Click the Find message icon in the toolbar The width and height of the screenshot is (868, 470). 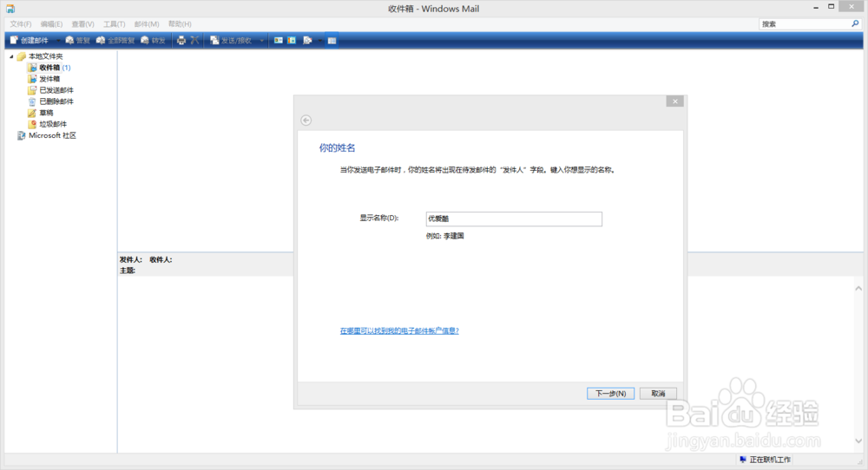[307, 41]
